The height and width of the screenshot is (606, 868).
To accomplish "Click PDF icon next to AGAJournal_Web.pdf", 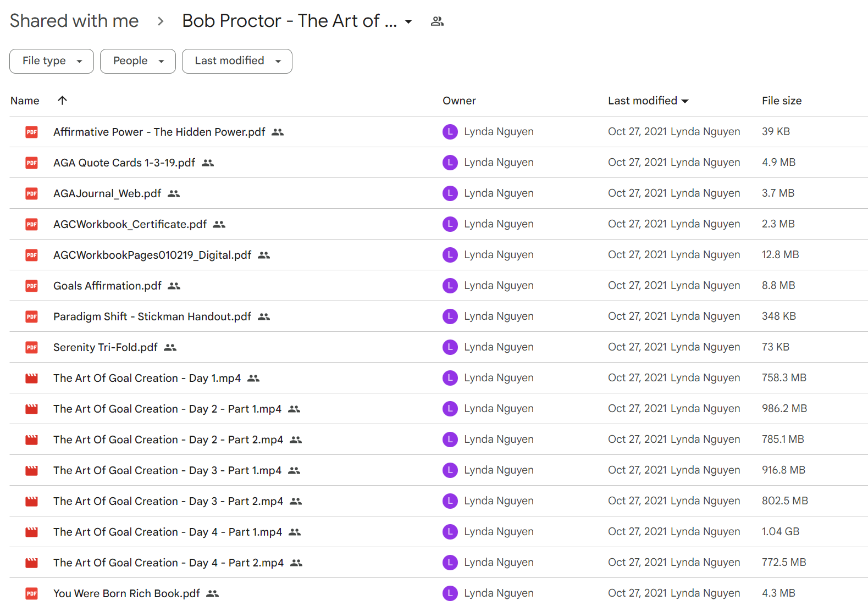I will (x=32, y=193).
